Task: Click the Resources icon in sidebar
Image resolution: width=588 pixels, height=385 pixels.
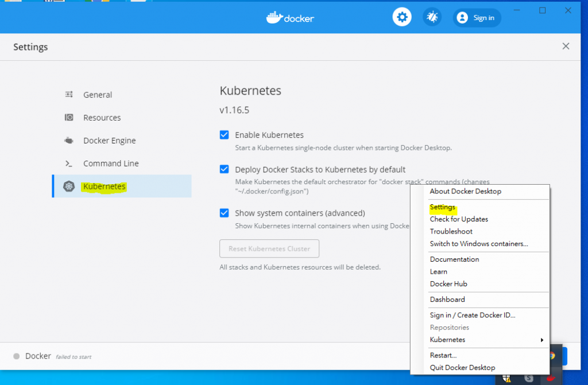Action: point(69,118)
